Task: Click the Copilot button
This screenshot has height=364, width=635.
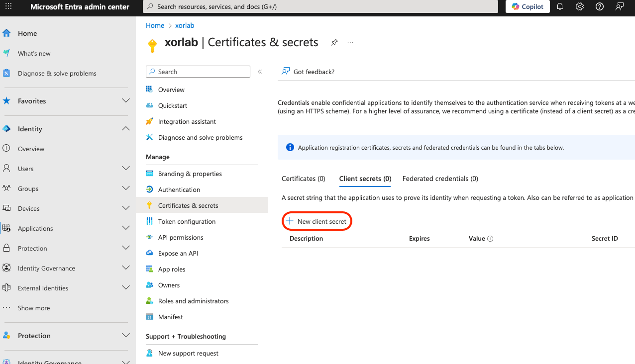Action: coord(528,6)
